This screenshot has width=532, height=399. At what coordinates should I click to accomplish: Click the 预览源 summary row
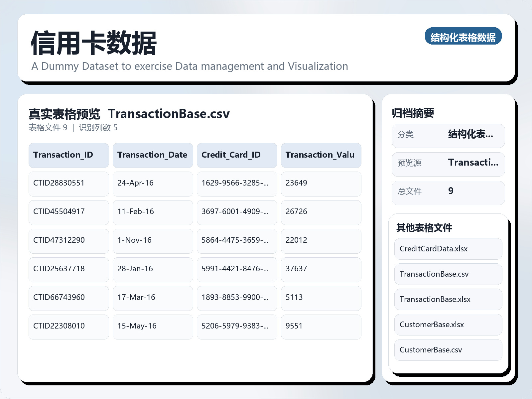coord(448,164)
